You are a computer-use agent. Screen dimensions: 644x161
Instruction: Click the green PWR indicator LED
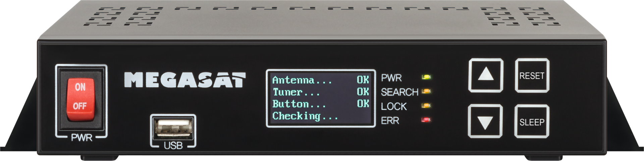[426, 77]
